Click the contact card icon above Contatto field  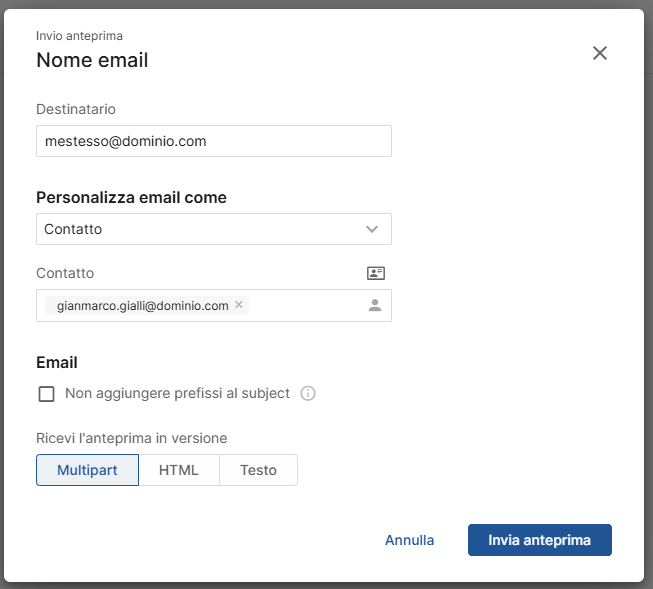tap(376, 273)
